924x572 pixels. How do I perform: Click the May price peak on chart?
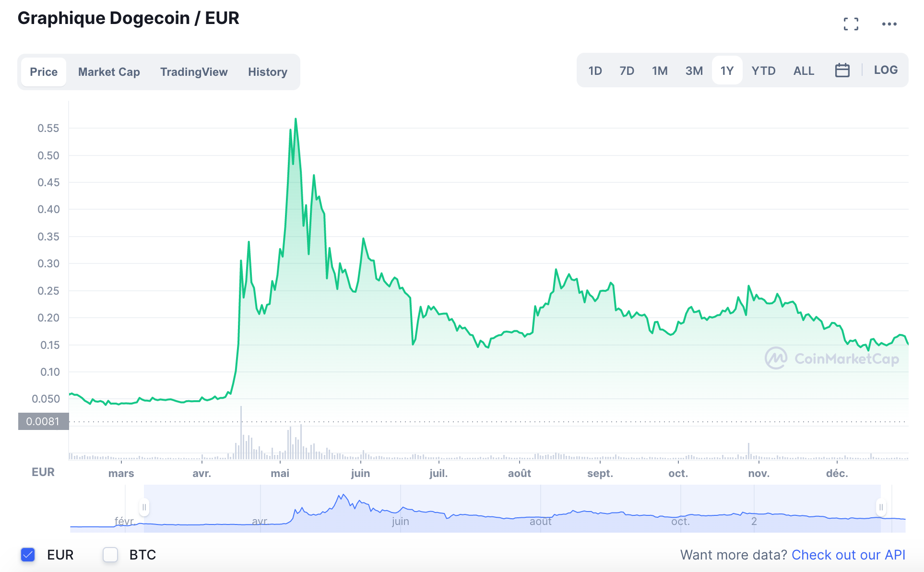pyautogui.click(x=296, y=119)
